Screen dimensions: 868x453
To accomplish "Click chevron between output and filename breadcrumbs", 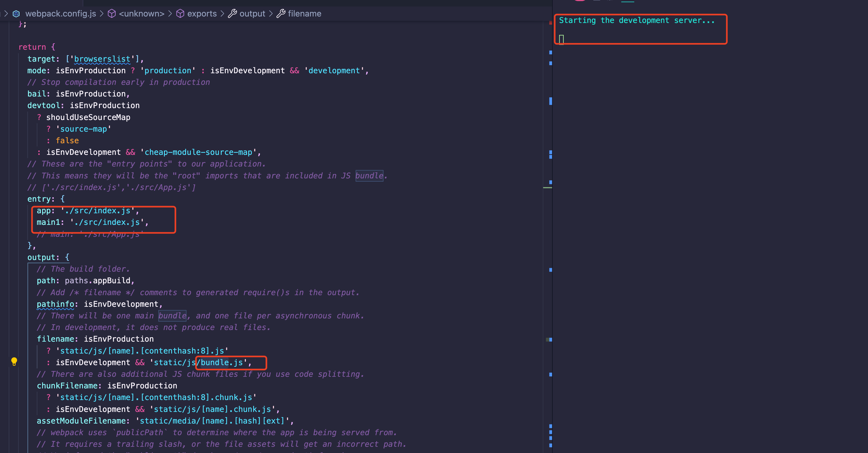I will [271, 14].
